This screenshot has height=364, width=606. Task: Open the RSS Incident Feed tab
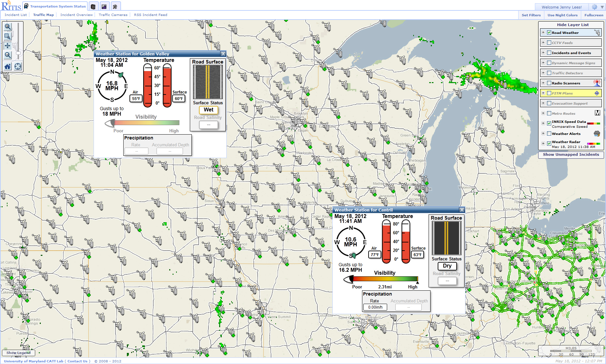point(151,15)
